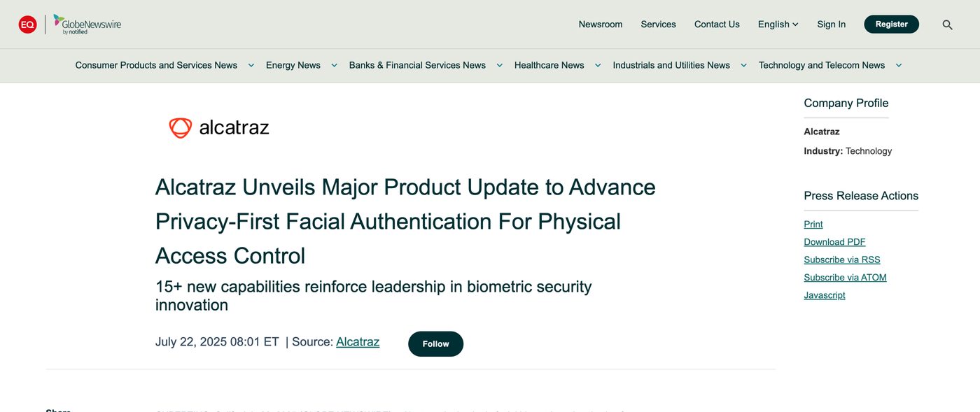The image size is (980, 412).
Task: Expand the Energy News chevron
Action: click(x=334, y=65)
